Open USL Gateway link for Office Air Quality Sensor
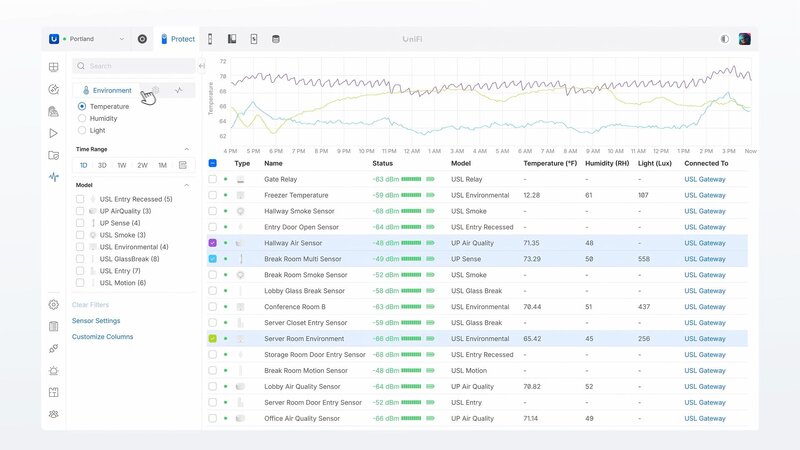This screenshot has height=450, width=800. click(x=705, y=418)
